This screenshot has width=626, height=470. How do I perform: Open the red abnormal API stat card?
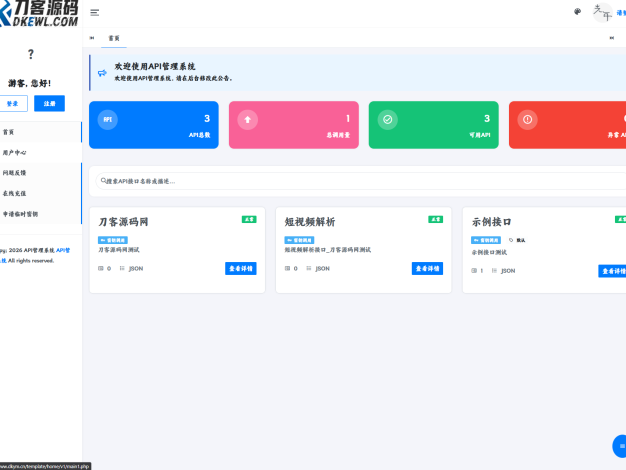click(567, 125)
